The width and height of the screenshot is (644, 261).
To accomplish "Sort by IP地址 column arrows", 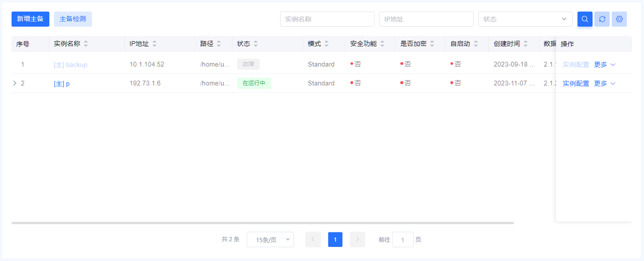I will 155,44.
